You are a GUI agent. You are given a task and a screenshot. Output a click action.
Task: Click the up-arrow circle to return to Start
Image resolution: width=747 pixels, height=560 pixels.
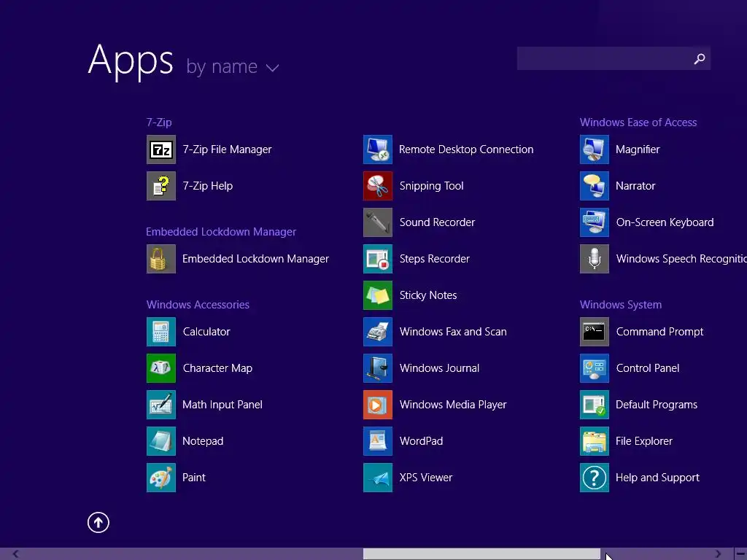(x=98, y=522)
